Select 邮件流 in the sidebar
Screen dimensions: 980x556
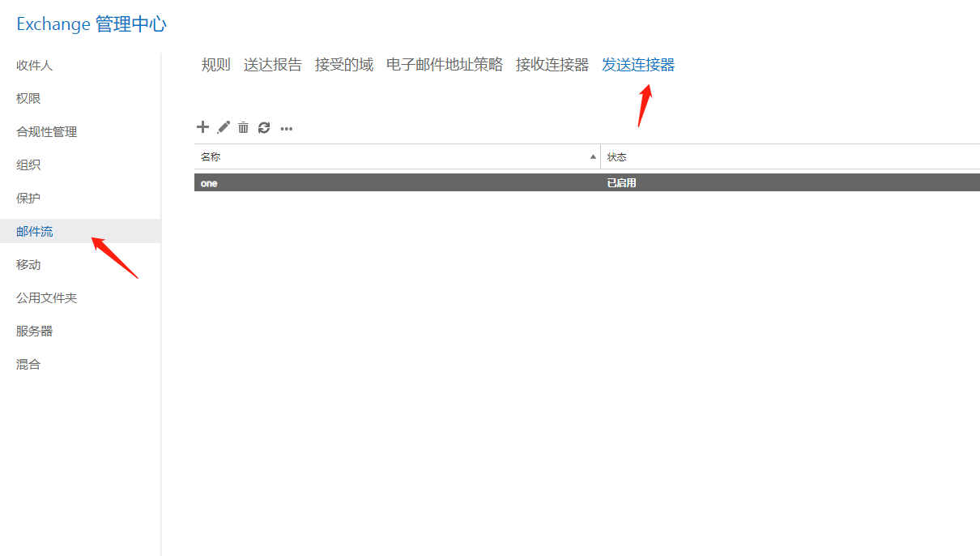34,231
